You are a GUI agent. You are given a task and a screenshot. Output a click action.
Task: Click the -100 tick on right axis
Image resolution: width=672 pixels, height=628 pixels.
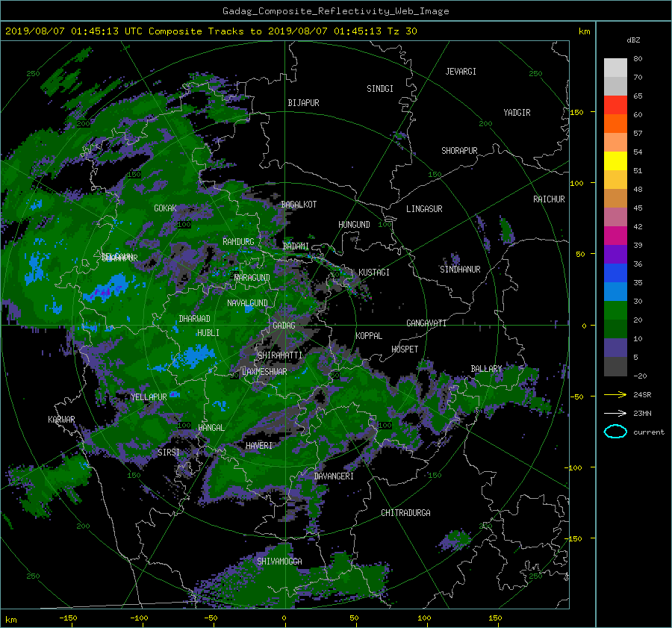[x=575, y=467]
